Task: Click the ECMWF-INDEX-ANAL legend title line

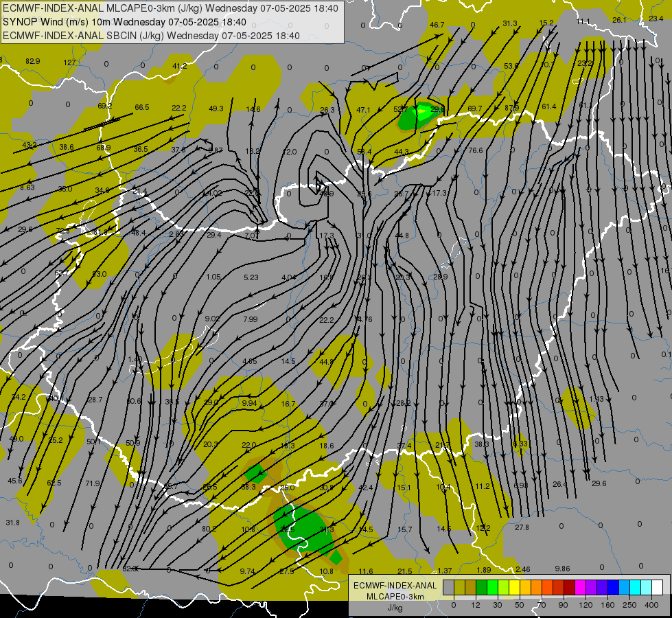Action: click(395, 586)
